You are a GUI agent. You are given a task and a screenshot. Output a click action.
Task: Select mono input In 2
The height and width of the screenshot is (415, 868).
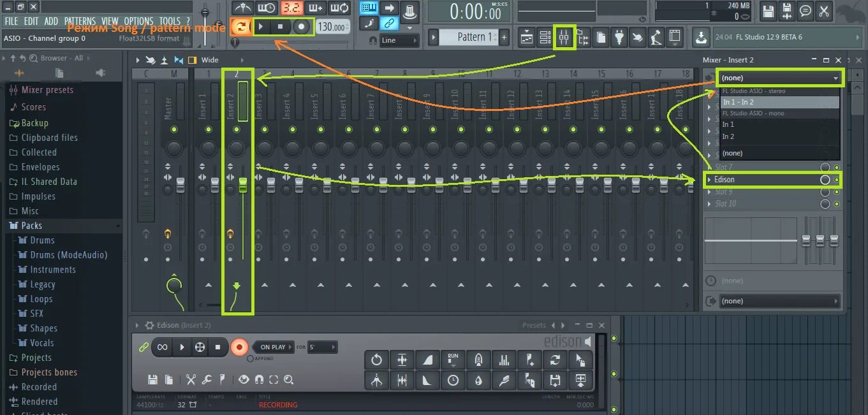[779, 136]
